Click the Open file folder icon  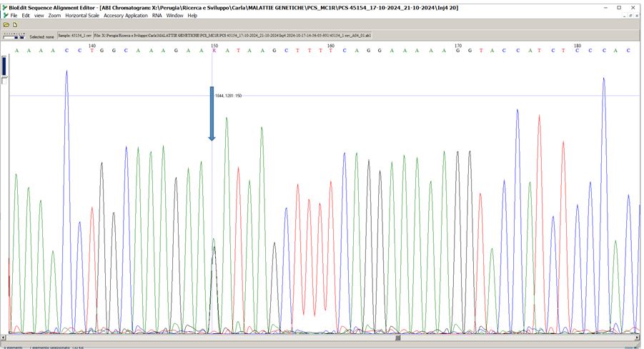pos(6,24)
